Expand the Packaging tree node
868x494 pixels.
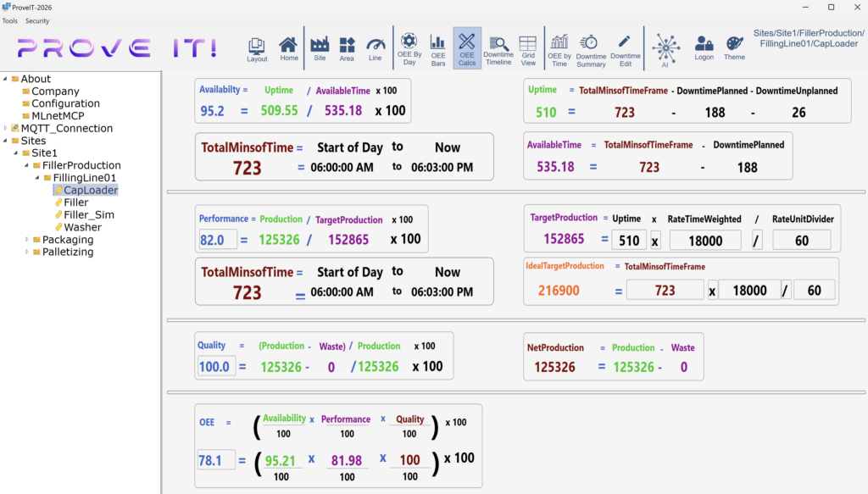(x=26, y=239)
